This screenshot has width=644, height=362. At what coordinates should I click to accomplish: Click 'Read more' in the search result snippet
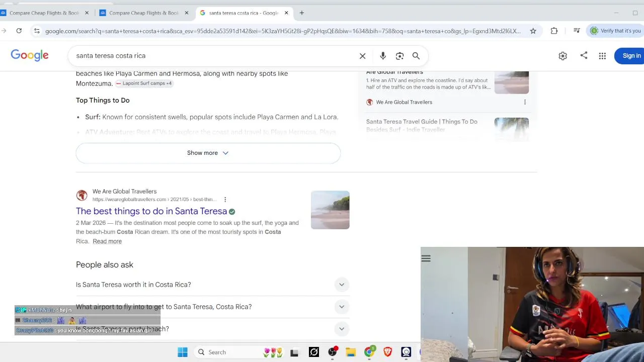click(107, 241)
